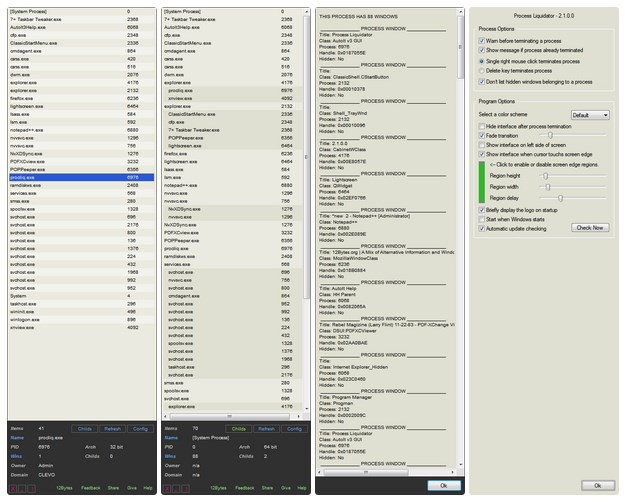
Task: Select highlighted prodiq.exe row in flat process list
Action: tap(81, 177)
